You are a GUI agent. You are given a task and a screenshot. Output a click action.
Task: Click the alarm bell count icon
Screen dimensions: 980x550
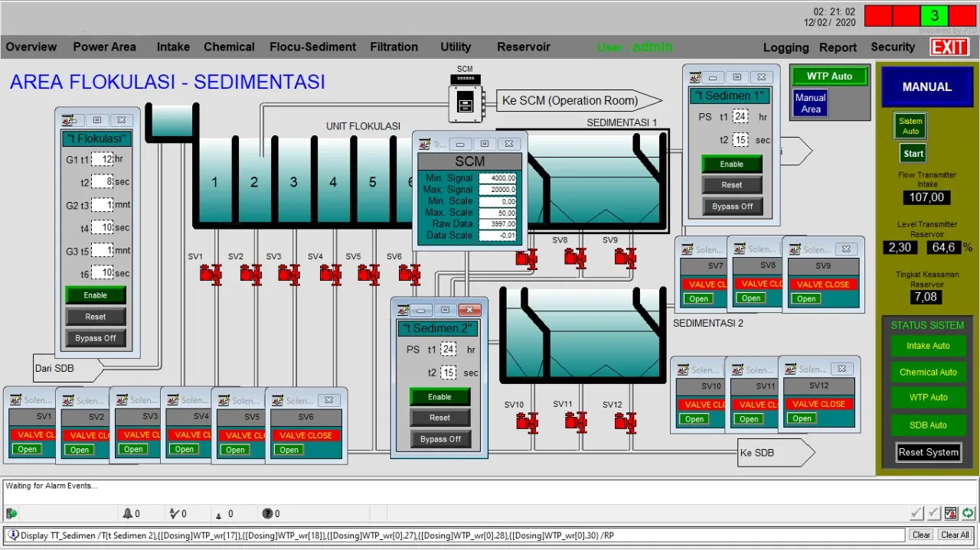tap(129, 513)
